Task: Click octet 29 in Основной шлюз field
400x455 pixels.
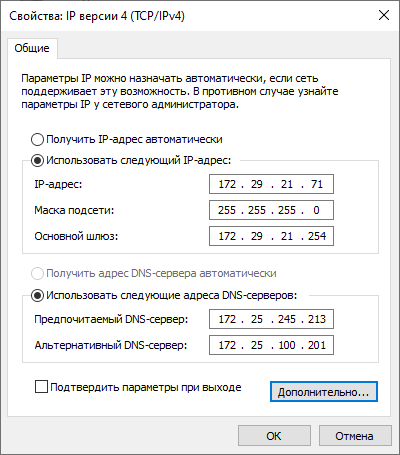Action: [257, 236]
